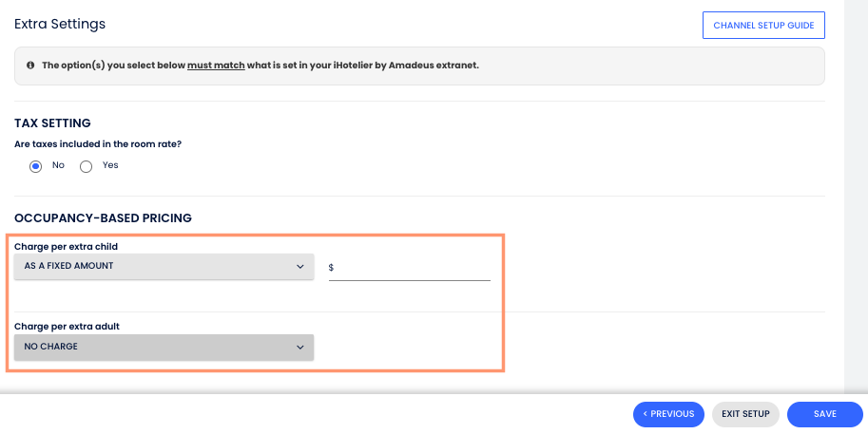Click the "Charge per extra adult" label
868x434 pixels.
[x=67, y=327]
